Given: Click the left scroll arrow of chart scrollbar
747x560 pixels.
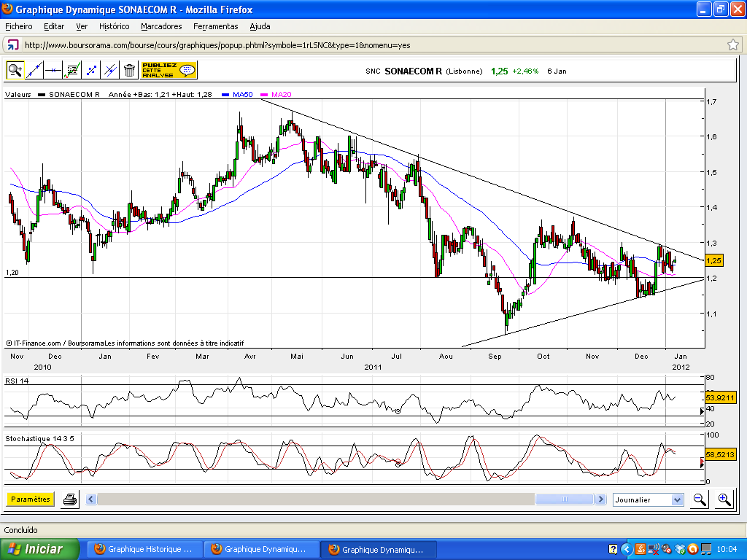Looking at the screenshot, I should pos(91,499).
